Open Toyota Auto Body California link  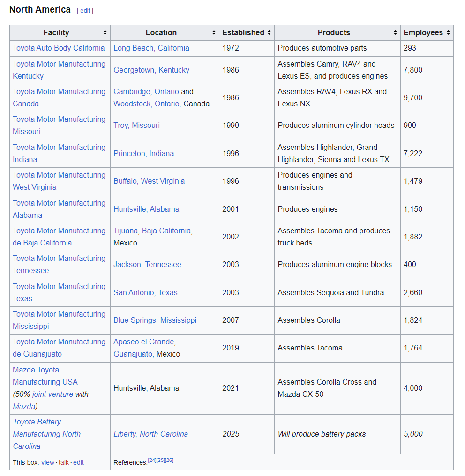59,48
